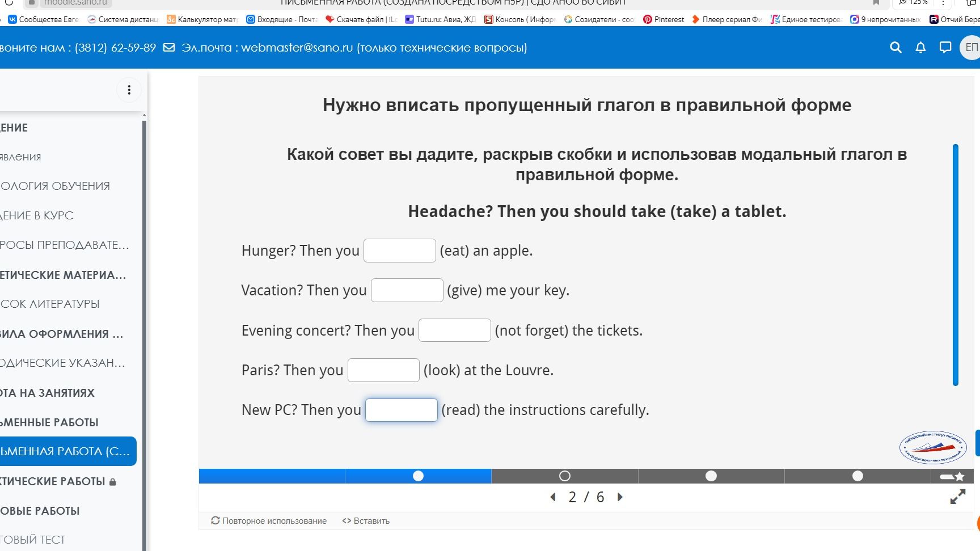Open the three-dot sidebar menu
This screenshot has width=980, height=551.
(129, 90)
